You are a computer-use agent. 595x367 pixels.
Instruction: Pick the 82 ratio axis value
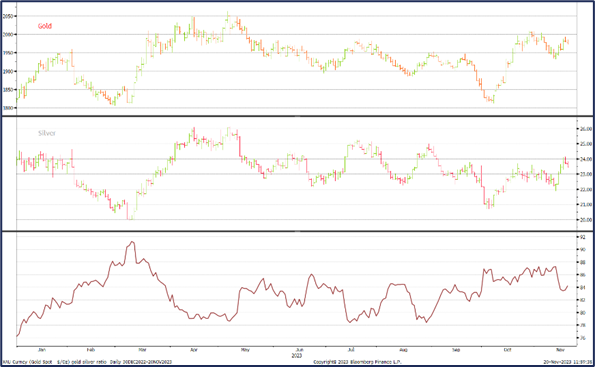point(582,300)
